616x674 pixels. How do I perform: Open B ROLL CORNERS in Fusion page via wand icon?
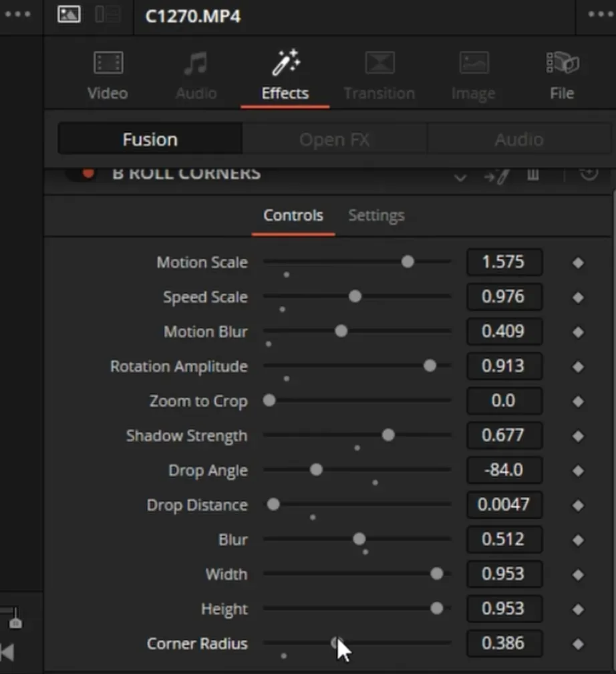(x=496, y=175)
